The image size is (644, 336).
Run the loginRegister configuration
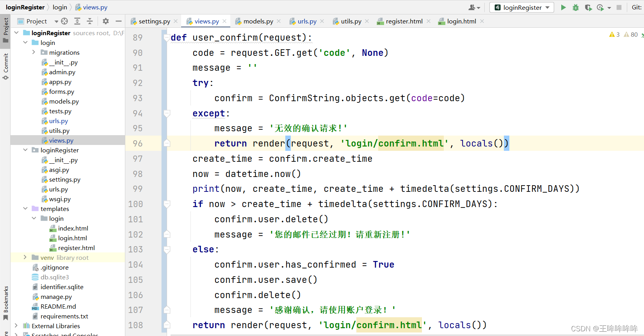coord(563,7)
